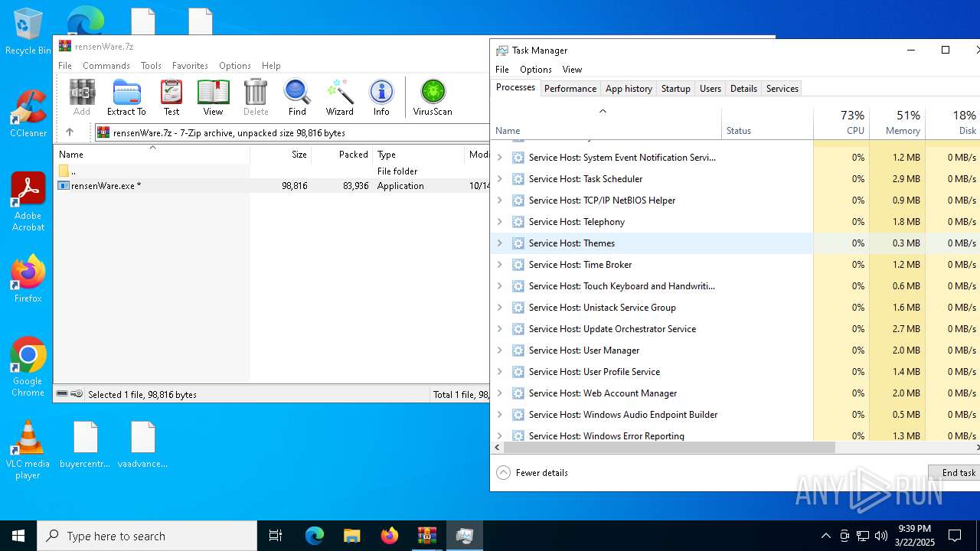Open the notifications center
Screen dimensions: 980x551
pyautogui.click(x=955, y=536)
